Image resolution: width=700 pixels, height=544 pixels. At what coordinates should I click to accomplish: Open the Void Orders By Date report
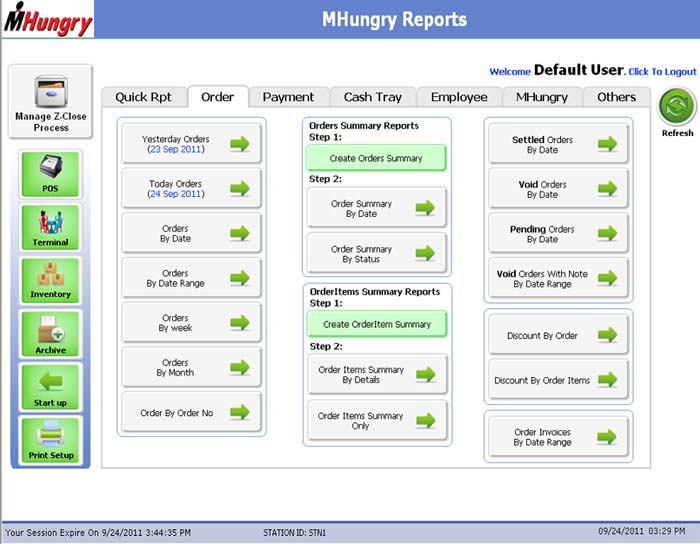[558, 189]
